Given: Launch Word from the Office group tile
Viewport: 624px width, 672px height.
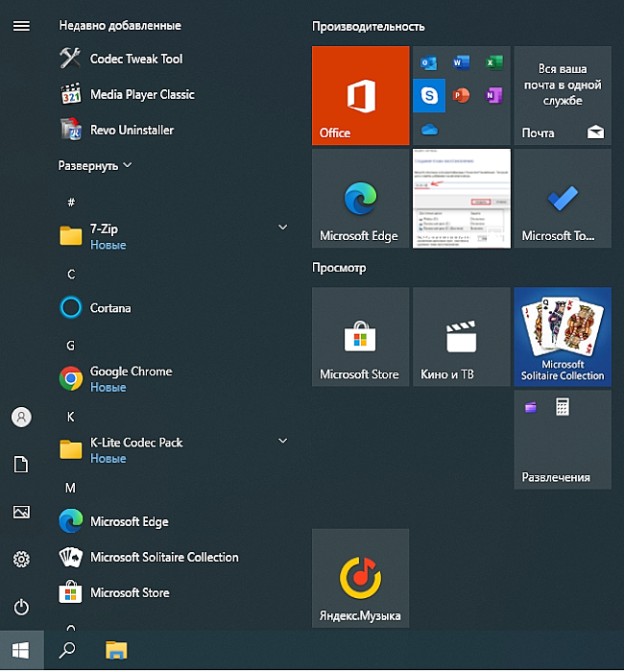Looking at the screenshot, I should coord(461,62).
